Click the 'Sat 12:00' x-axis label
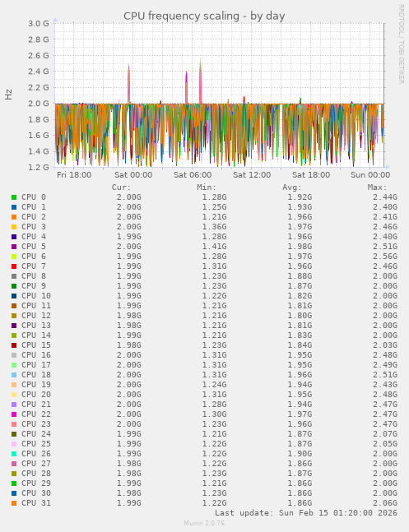This screenshot has width=409, height=532. click(x=252, y=175)
